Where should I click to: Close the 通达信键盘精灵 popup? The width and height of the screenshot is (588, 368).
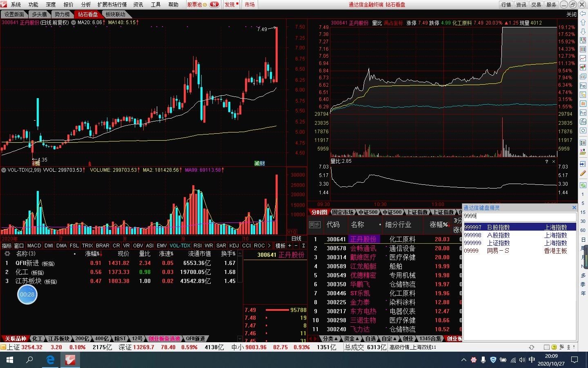(x=574, y=208)
